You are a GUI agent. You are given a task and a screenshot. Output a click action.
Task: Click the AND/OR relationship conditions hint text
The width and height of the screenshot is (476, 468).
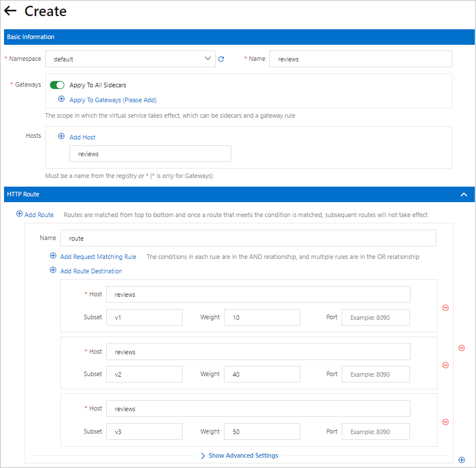(283, 257)
